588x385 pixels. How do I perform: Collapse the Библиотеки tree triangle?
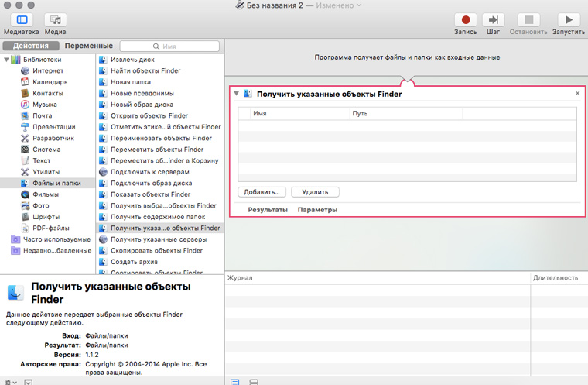[6, 60]
